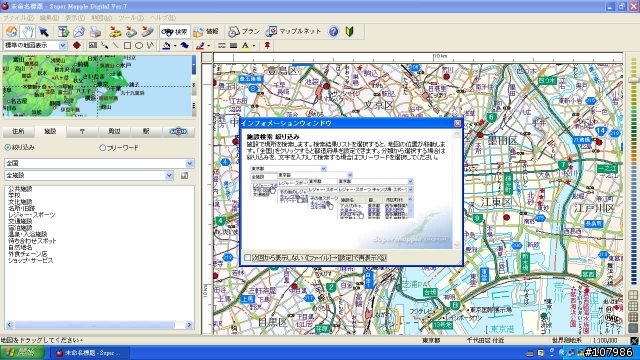Click the fill color bucket icon
Screen dimensions: 640x360
(166, 45)
